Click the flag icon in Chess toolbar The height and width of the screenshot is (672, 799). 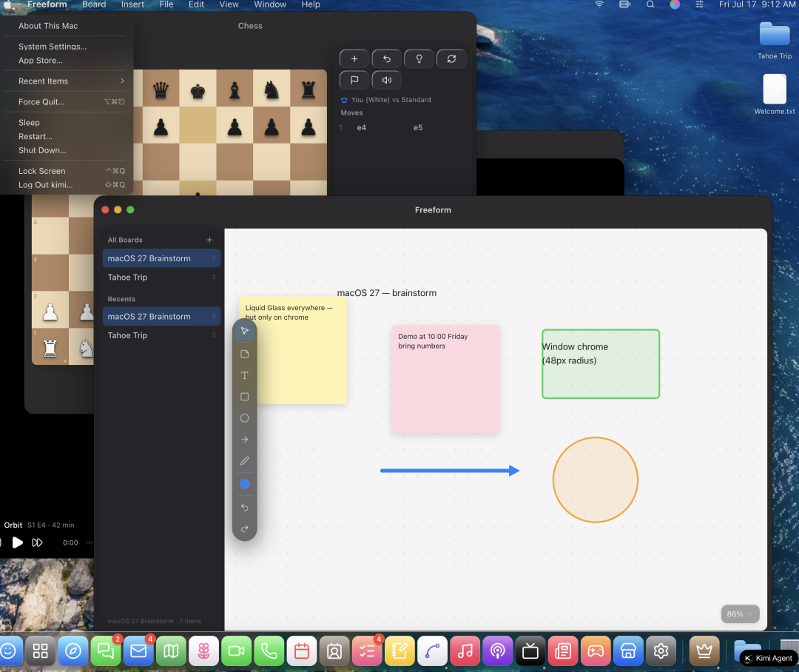(x=354, y=80)
